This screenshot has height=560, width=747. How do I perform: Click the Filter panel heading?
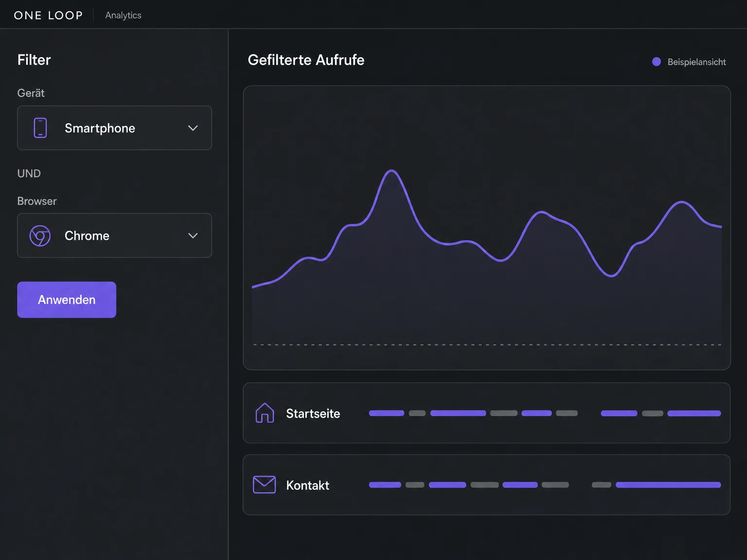pos(34,60)
